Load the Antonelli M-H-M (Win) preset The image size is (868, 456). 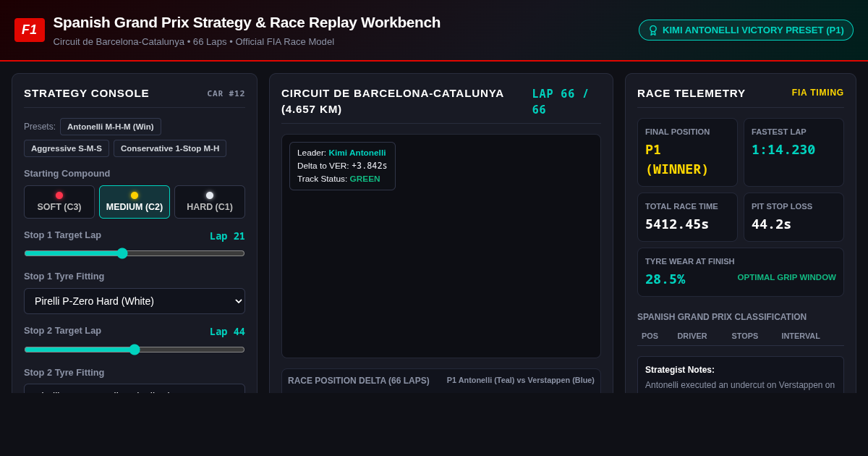click(111, 127)
